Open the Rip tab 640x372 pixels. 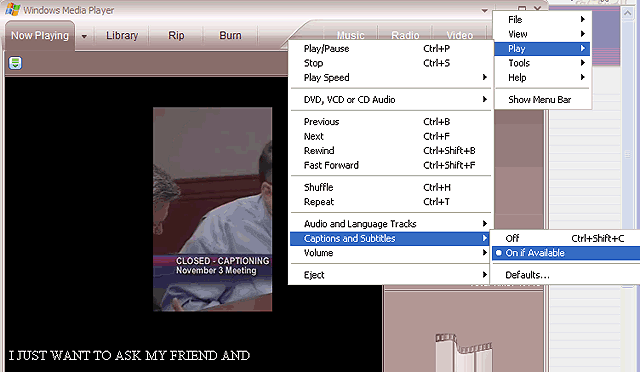click(176, 36)
